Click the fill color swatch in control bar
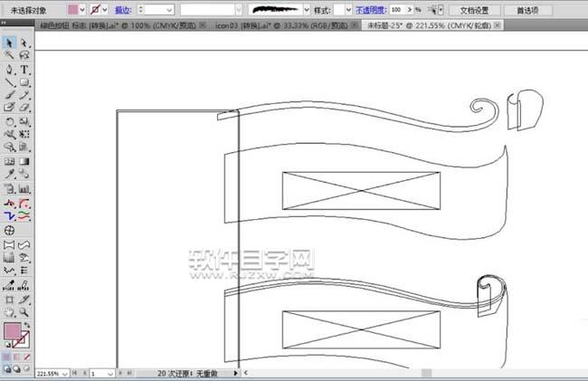588x381 pixels. (x=72, y=9)
